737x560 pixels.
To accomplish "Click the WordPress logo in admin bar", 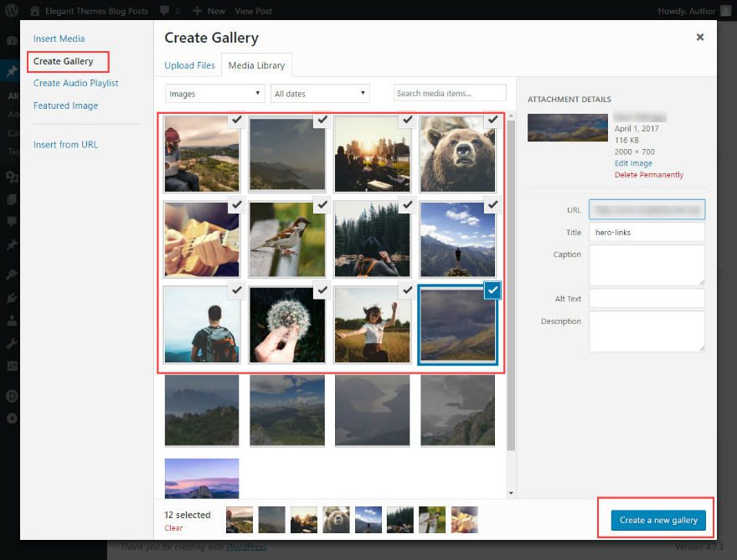I will [x=12, y=11].
